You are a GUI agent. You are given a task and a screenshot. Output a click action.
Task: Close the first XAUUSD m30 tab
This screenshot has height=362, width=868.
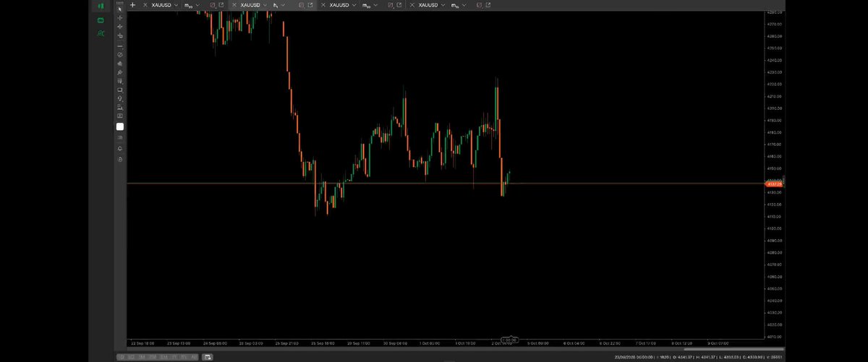[x=145, y=5]
